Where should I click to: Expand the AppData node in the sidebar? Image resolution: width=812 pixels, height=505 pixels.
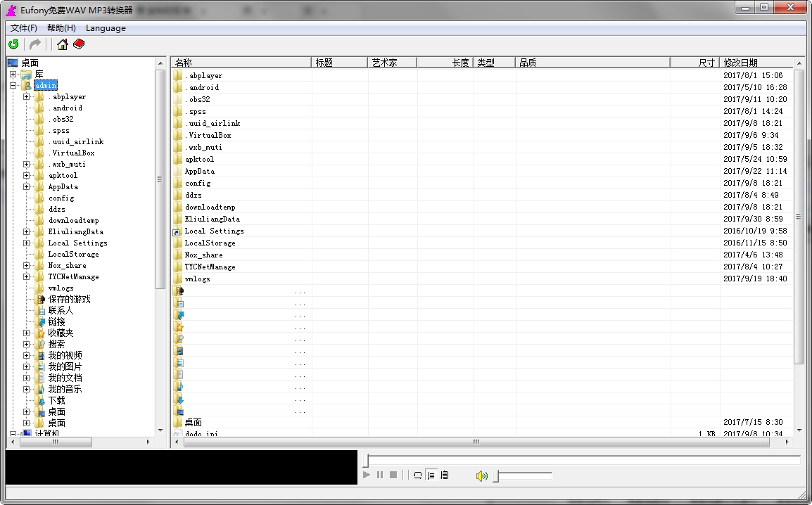coord(26,186)
